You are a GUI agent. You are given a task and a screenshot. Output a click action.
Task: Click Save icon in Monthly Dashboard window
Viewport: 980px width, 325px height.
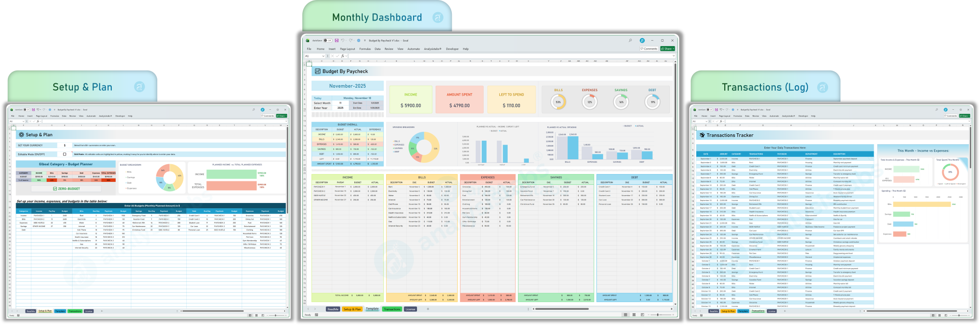tap(337, 41)
